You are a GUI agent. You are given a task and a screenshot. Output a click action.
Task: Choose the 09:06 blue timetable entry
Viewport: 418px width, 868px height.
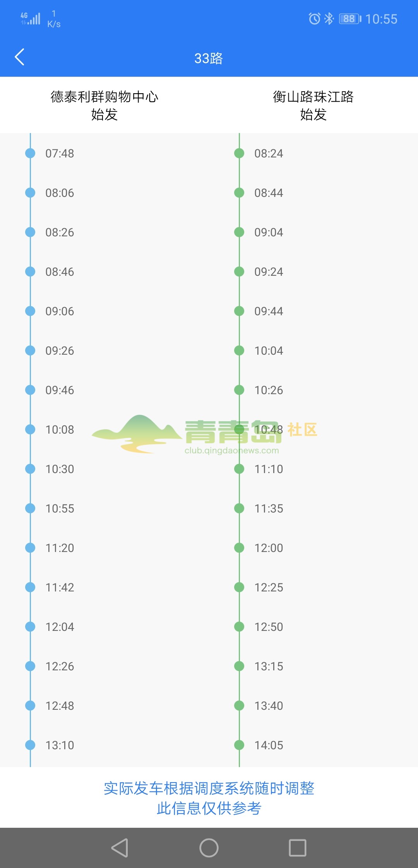pyautogui.click(x=60, y=311)
